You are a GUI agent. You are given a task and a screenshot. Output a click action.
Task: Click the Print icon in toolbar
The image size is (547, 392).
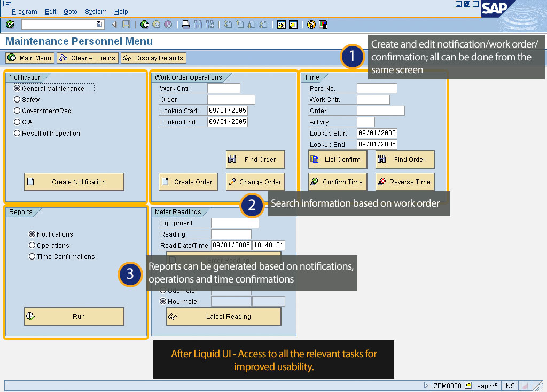pos(185,25)
